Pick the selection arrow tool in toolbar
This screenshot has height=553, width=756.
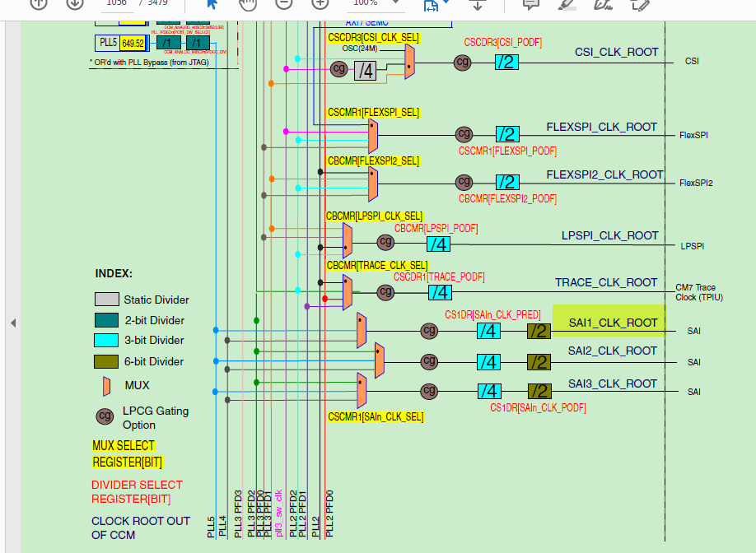click(212, 4)
